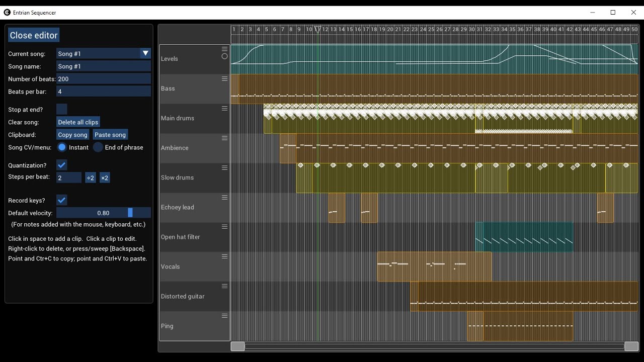Open the Ambience track hamburger icon

coord(224,138)
